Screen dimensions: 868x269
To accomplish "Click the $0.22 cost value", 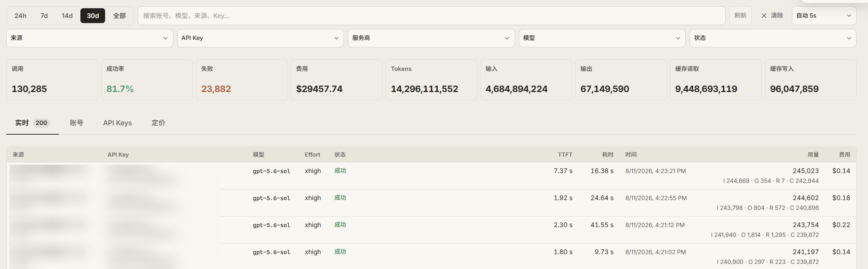I will point(841,225).
